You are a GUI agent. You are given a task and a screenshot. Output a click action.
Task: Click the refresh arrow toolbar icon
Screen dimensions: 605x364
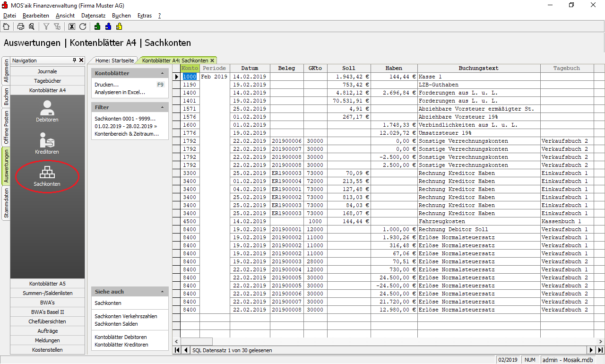[83, 26]
